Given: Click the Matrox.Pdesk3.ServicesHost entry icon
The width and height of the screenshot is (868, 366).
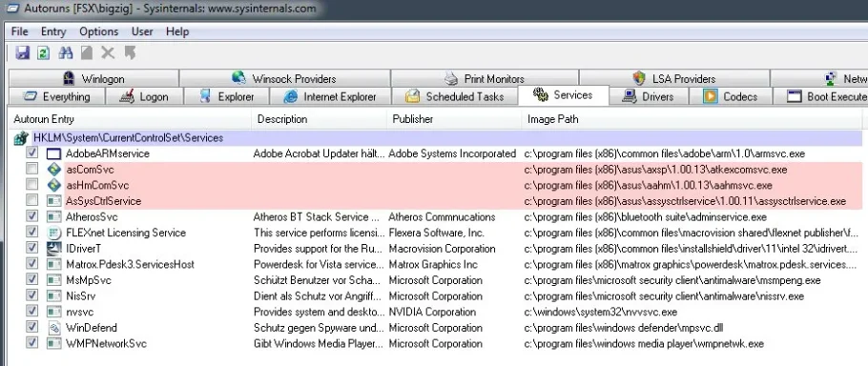Looking at the screenshot, I should click(53, 264).
